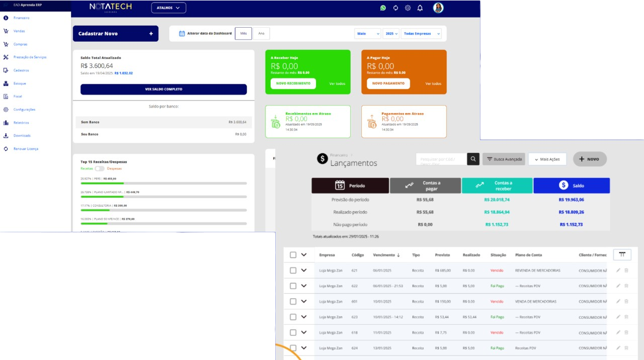This screenshot has height=360, width=644.
Task: Click pencil edit icon for entry 621
Action: pyautogui.click(x=618, y=271)
